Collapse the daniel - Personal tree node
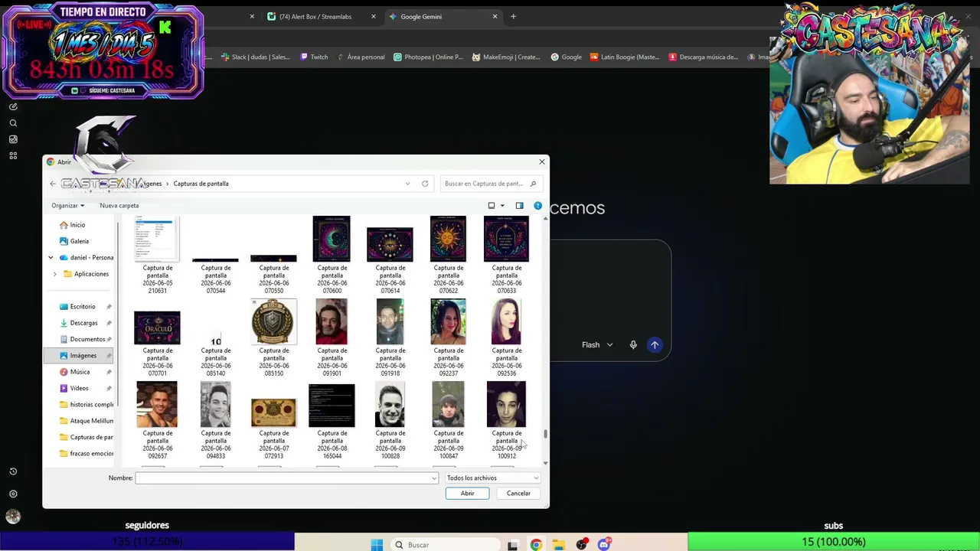This screenshot has height=551, width=980. pos(51,258)
